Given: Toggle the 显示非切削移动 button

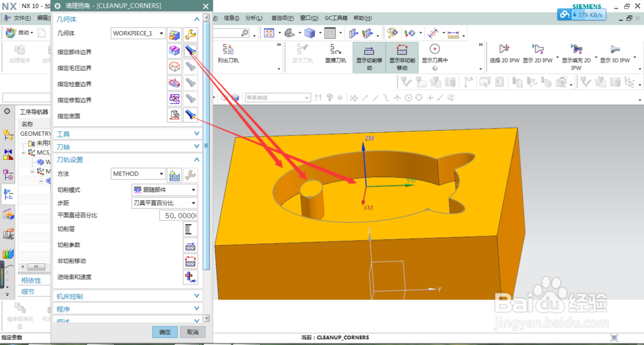Looking at the screenshot, I should coord(402,57).
